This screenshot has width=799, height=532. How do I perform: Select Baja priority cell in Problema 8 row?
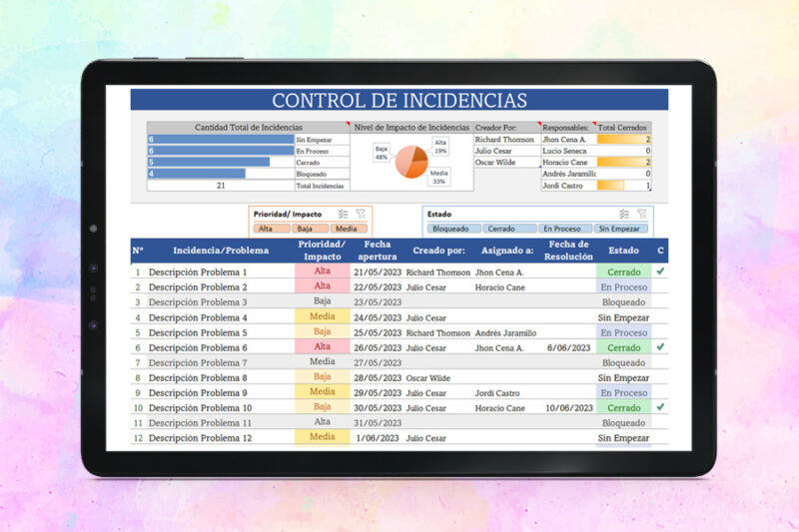click(322, 376)
